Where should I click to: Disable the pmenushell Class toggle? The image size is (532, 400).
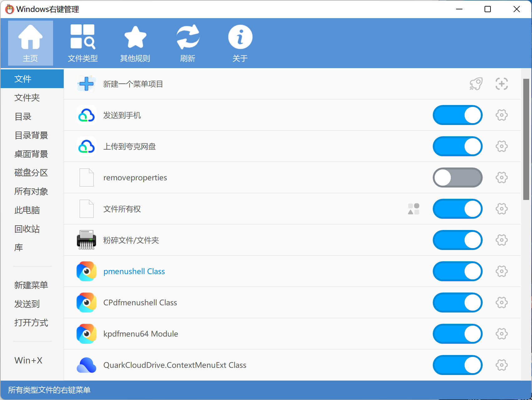[x=458, y=271]
